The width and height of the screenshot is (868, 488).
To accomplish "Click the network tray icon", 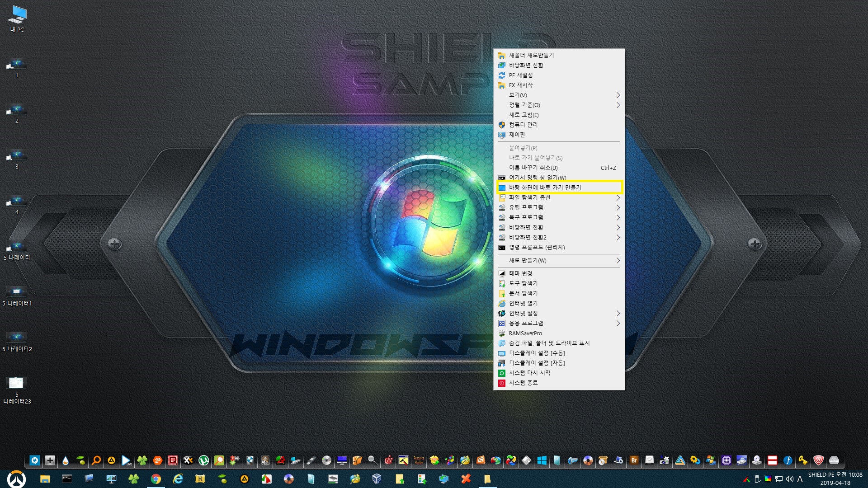I will tap(779, 479).
